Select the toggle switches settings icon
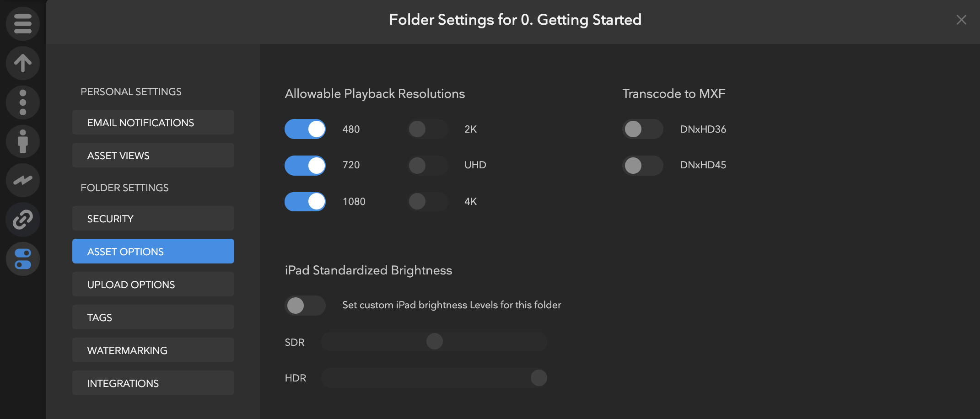This screenshot has width=980, height=419. [23, 259]
